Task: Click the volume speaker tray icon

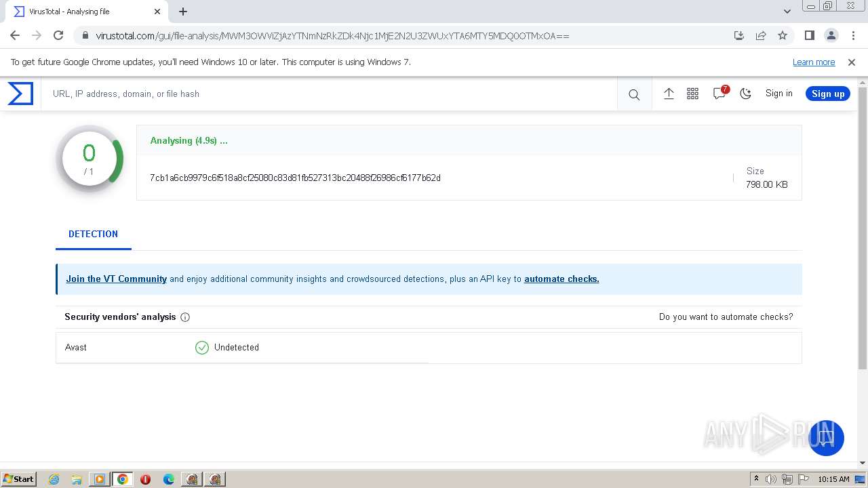Action: click(x=771, y=479)
